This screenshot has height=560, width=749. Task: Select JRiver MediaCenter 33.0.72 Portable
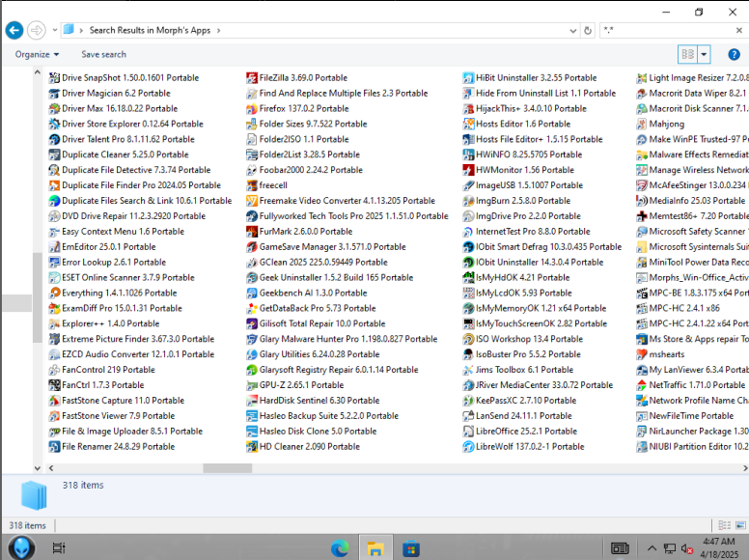[538, 385]
